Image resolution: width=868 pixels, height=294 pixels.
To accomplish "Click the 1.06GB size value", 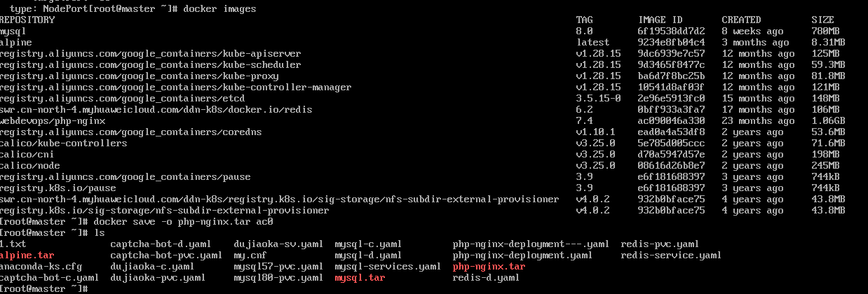I will [x=828, y=121].
